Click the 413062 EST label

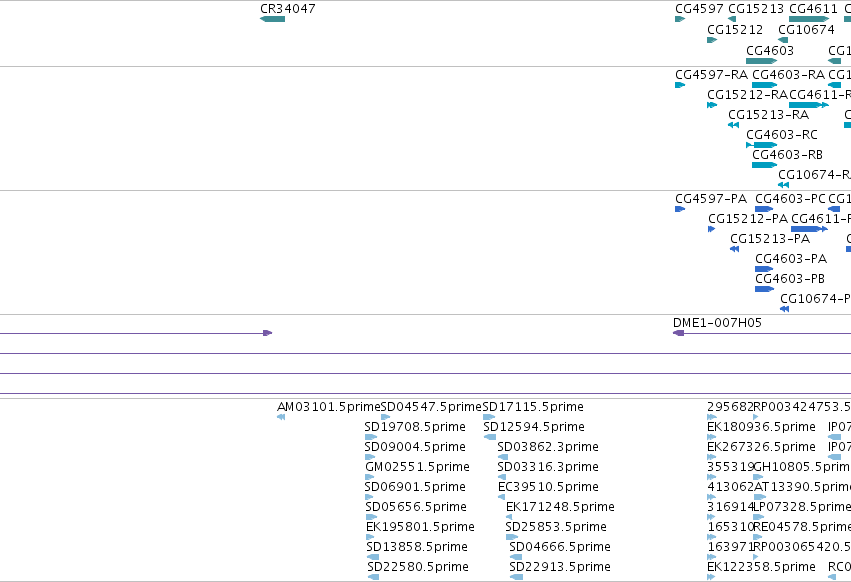pyautogui.click(x=731, y=487)
